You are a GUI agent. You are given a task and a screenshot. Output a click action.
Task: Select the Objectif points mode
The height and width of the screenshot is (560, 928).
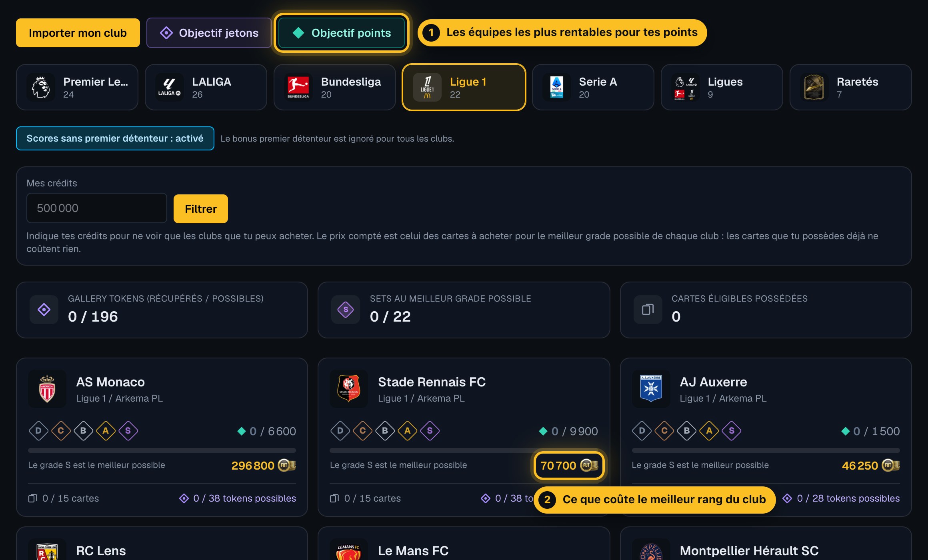click(342, 33)
